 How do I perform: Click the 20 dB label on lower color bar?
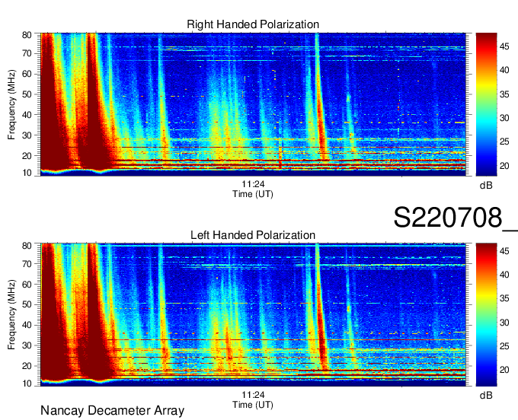tap(504, 370)
